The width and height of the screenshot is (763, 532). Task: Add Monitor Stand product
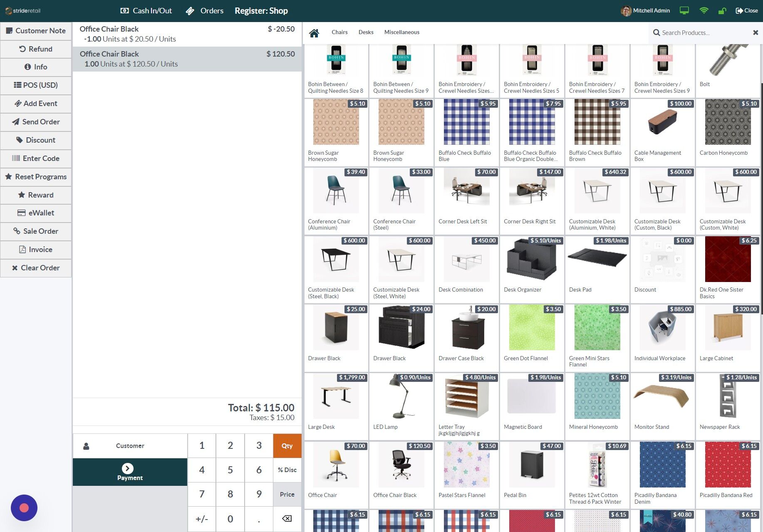point(662,406)
